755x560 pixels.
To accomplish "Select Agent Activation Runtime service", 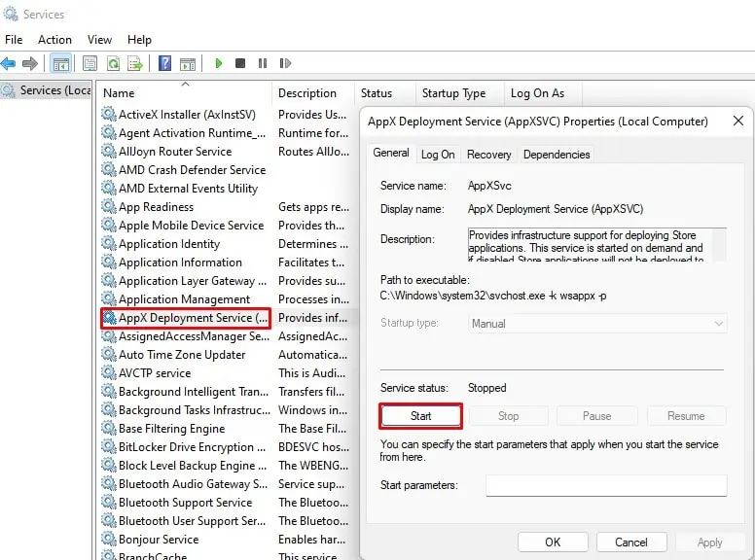I will 192,133.
